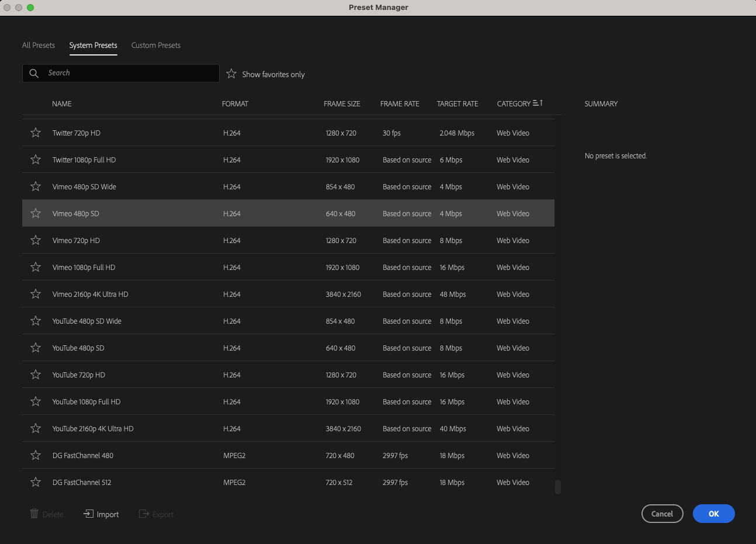Toggle the favorite star for Vimeo 1080p Full HD

(35, 267)
